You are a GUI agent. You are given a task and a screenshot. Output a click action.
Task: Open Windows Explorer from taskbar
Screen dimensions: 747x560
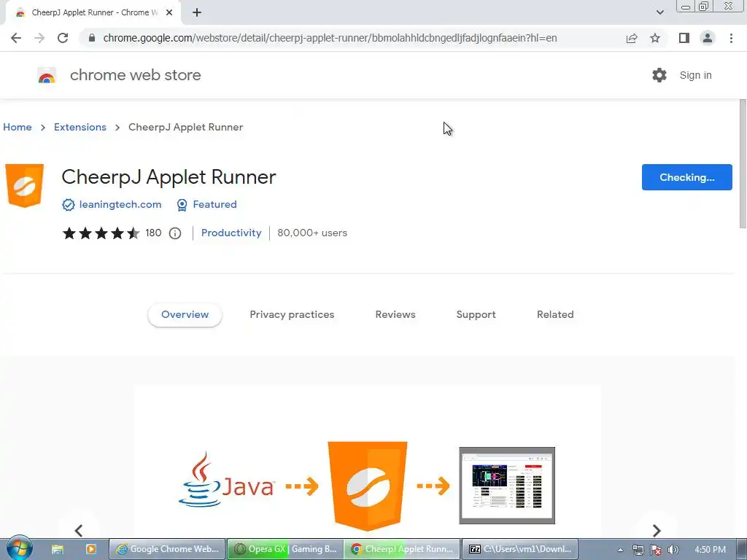pyautogui.click(x=58, y=549)
